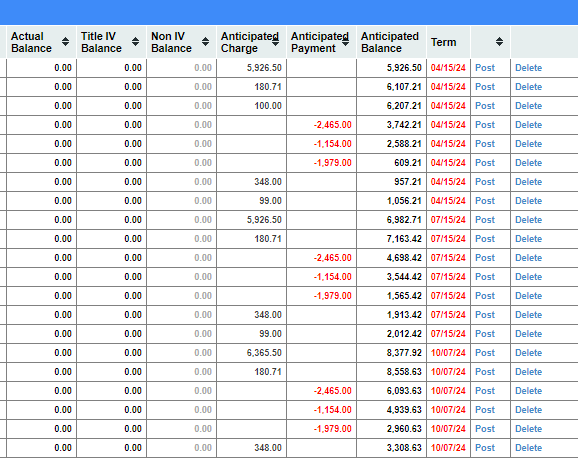Sort by Non IV Balance arrows
Image resolution: width=578 pixels, height=458 pixels.
point(206,42)
